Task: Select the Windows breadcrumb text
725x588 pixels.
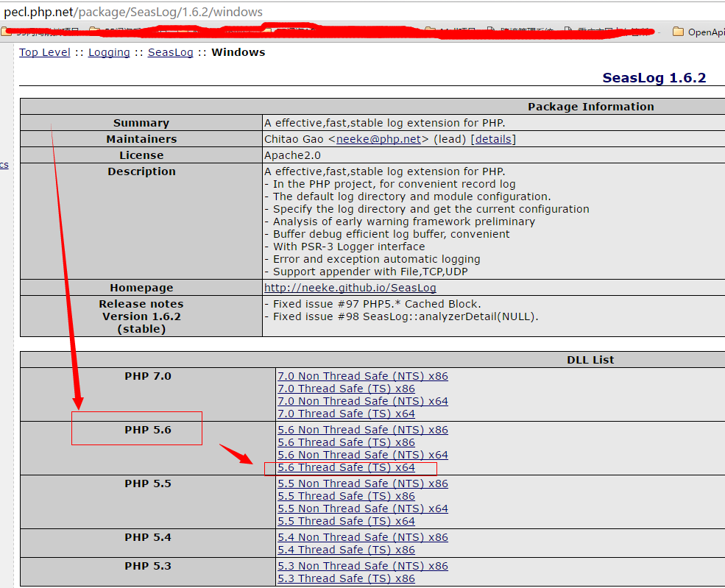Action: point(238,52)
